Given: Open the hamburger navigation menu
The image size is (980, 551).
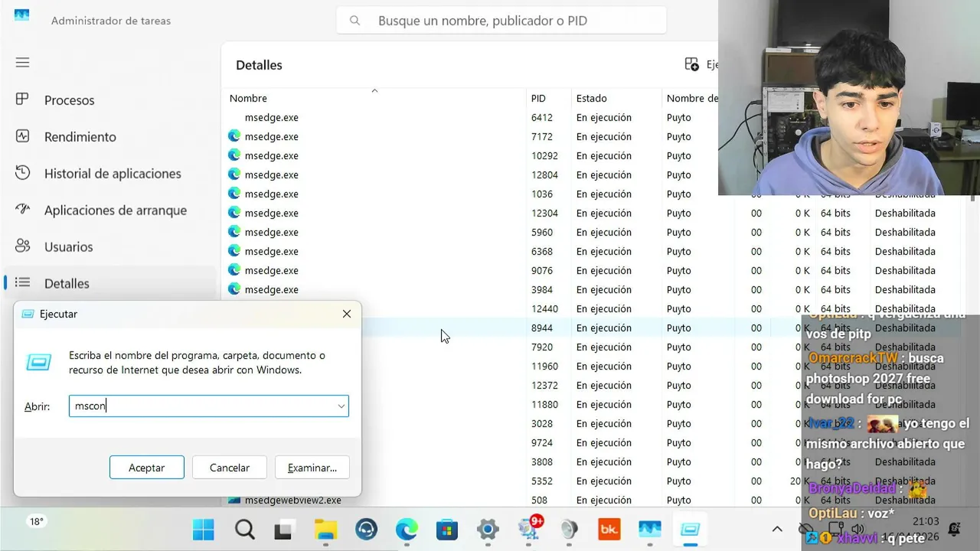Looking at the screenshot, I should coord(22,62).
